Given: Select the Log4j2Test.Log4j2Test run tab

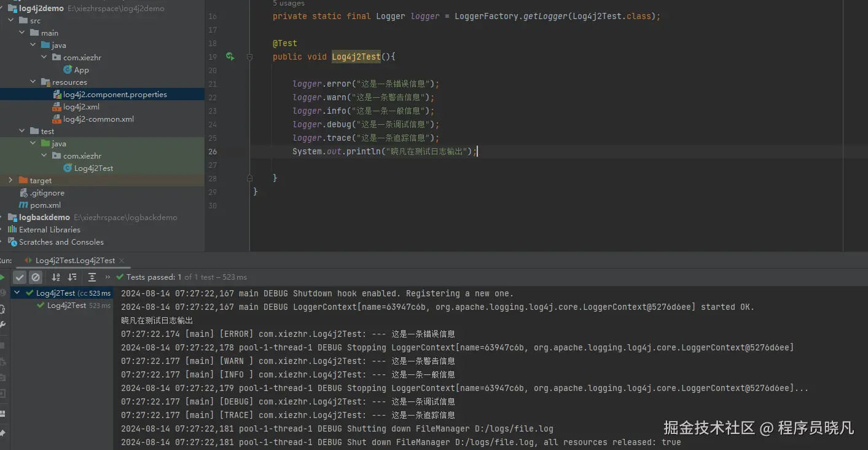Looking at the screenshot, I should click(75, 260).
